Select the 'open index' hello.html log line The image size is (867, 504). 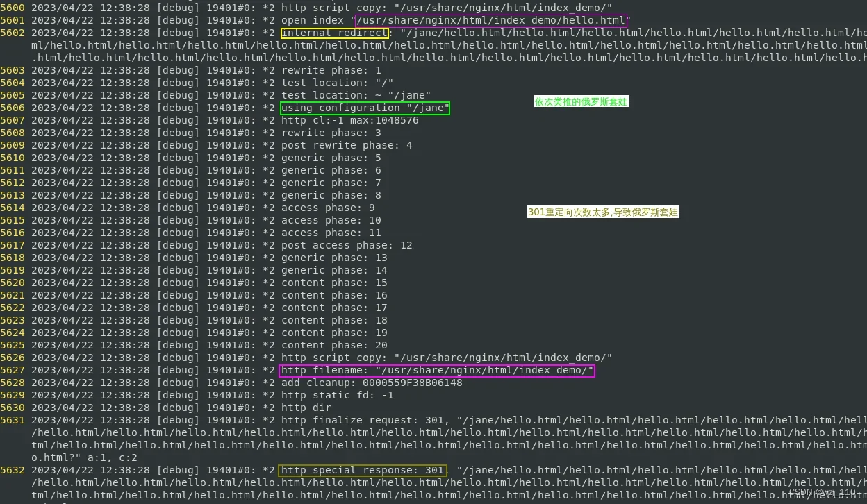pyautogui.click(x=315, y=20)
